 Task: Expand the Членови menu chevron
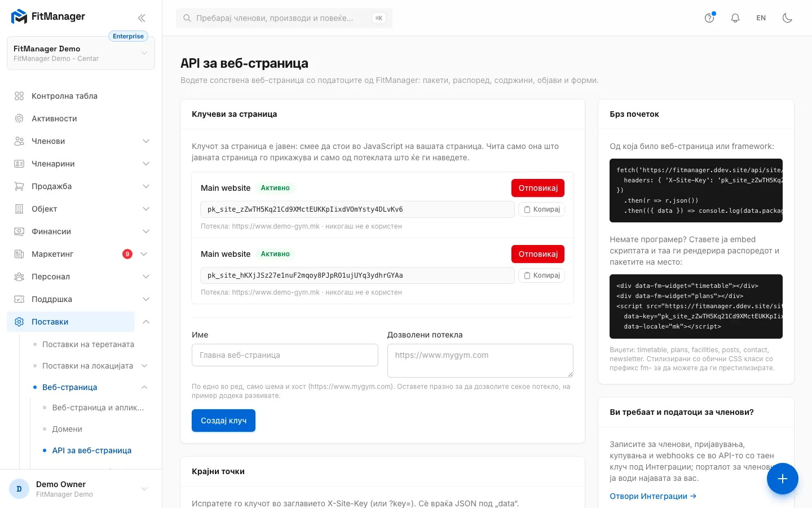(146, 141)
